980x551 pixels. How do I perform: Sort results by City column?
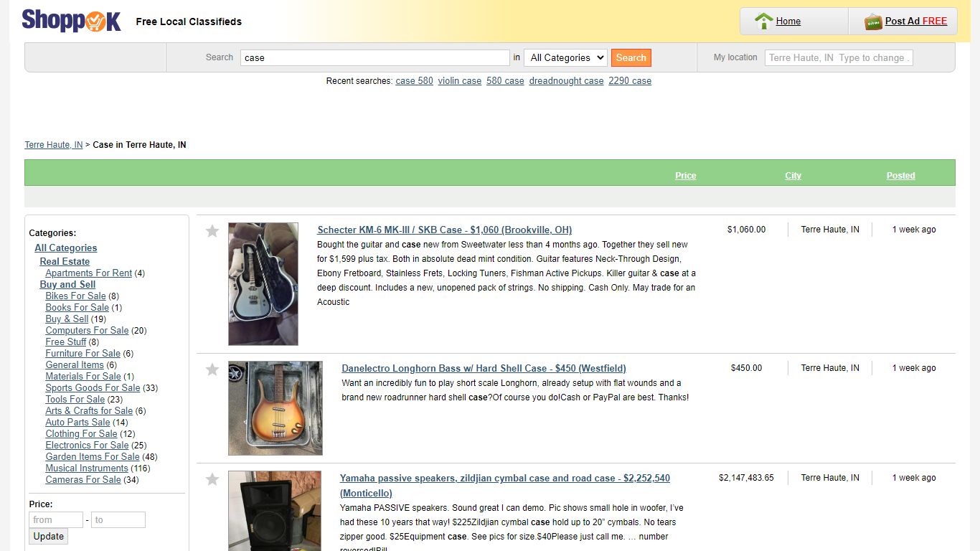point(793,176)
